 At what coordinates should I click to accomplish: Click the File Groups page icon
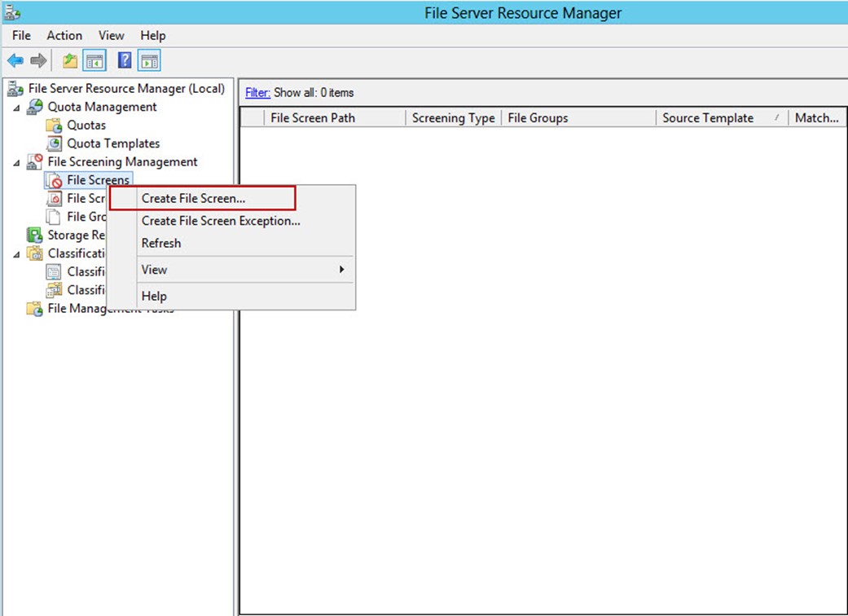point(54,216)
